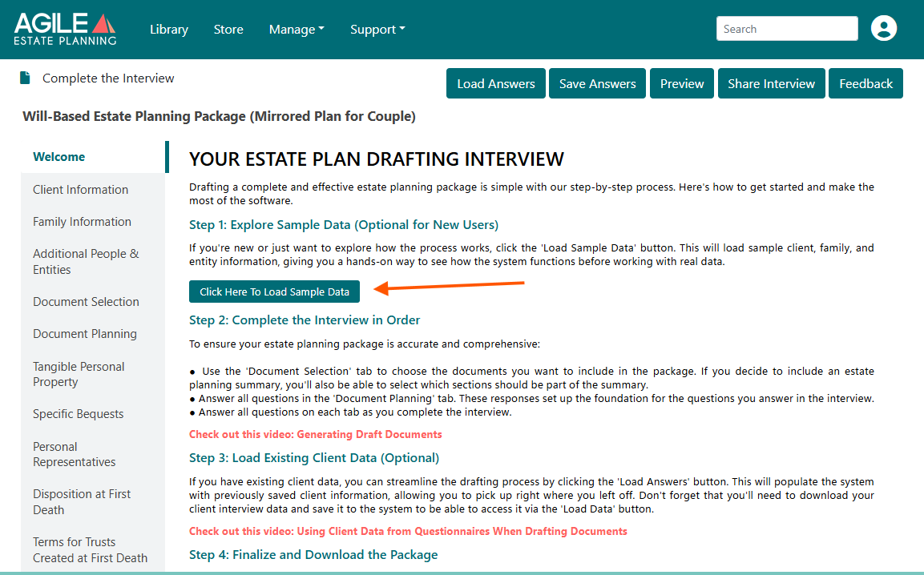Click the Save Answers button

tap(597, 83)
